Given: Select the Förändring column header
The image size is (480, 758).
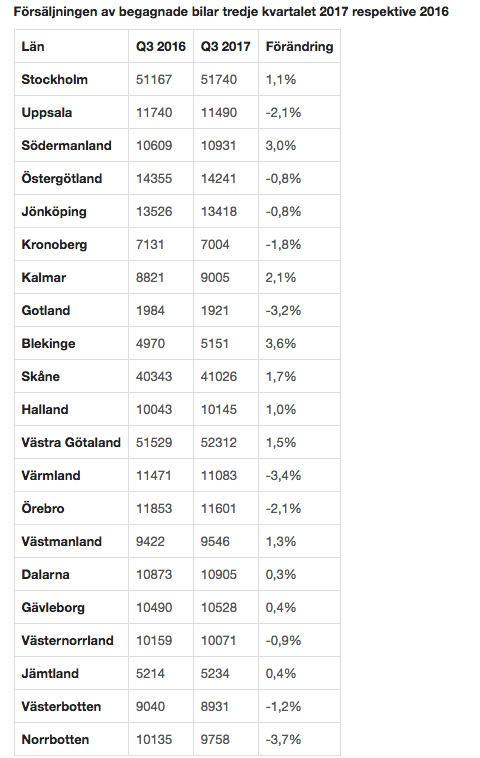Looking at the screenshot, I should [299, 46].
